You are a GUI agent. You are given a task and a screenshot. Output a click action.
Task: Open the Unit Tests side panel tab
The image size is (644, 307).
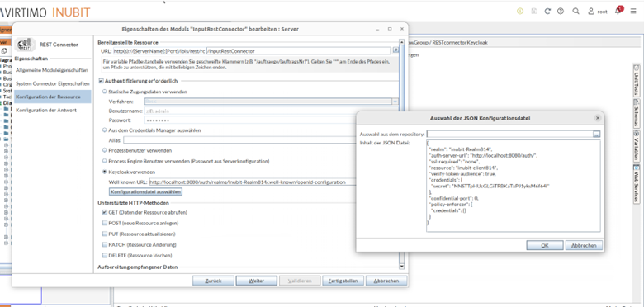point(637,79)
